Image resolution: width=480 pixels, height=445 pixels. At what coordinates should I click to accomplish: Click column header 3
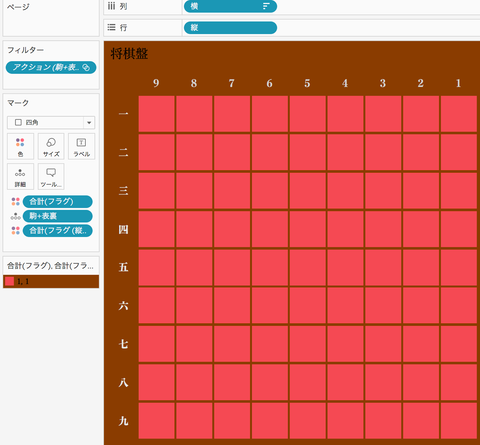point(383,83)
